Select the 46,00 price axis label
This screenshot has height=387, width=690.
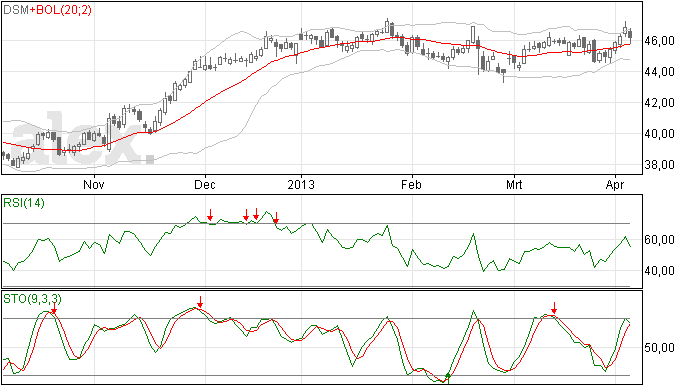pos(659,41)
